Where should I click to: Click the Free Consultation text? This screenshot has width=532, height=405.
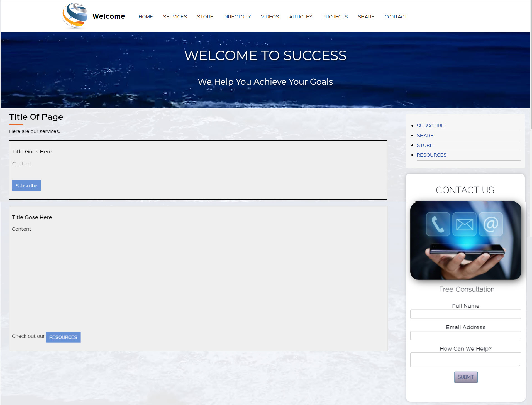(x=467, y=289)
